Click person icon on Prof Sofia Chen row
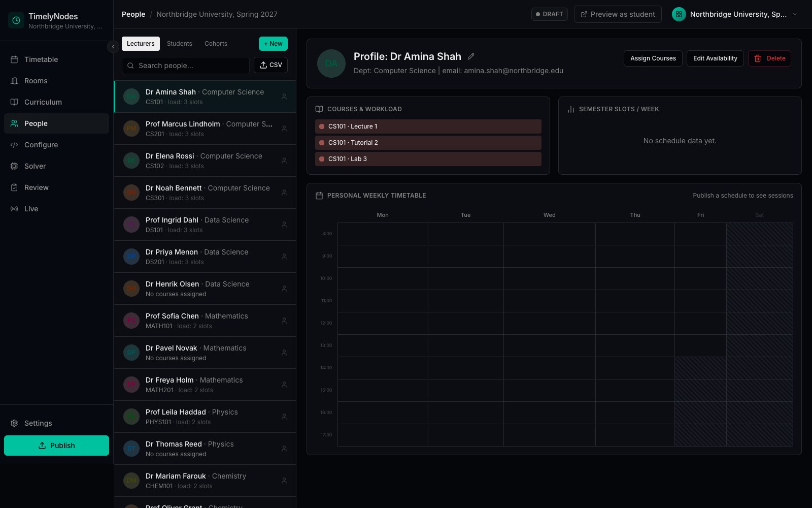Viewport: 812px width, 508px height. point(284,321)
